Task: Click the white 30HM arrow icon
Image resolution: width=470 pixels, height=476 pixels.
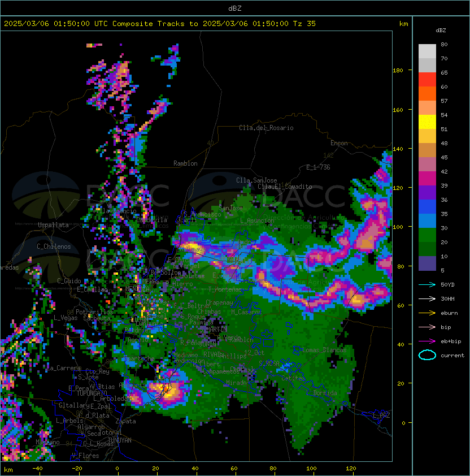Action: [x=427, y=298]
